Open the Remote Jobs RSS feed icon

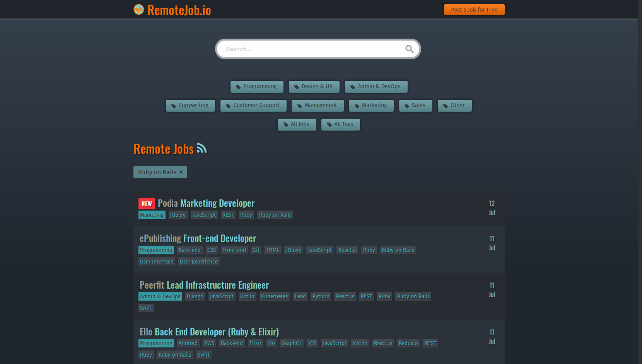coord(201,148)
